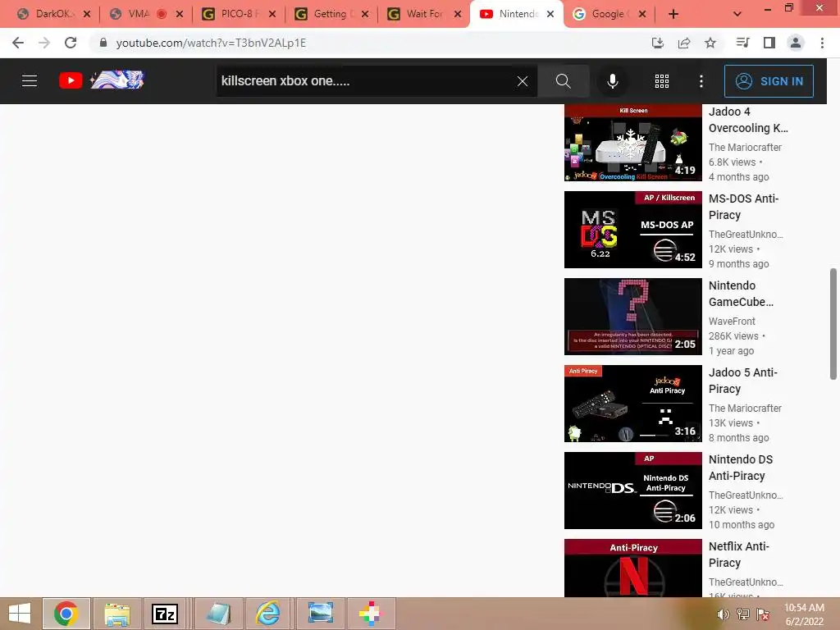840x630 pixels.
Task: Open the Action Center flag icon
Action: 763,614
